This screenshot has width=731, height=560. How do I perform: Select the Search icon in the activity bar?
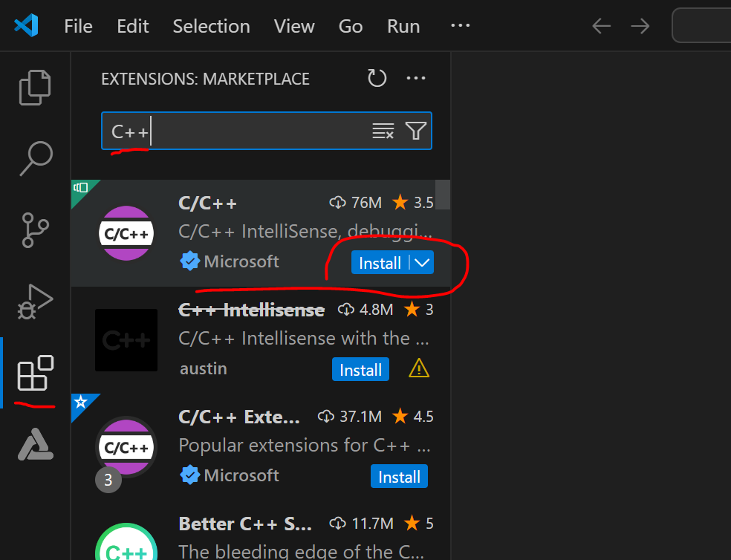point(34,158)
